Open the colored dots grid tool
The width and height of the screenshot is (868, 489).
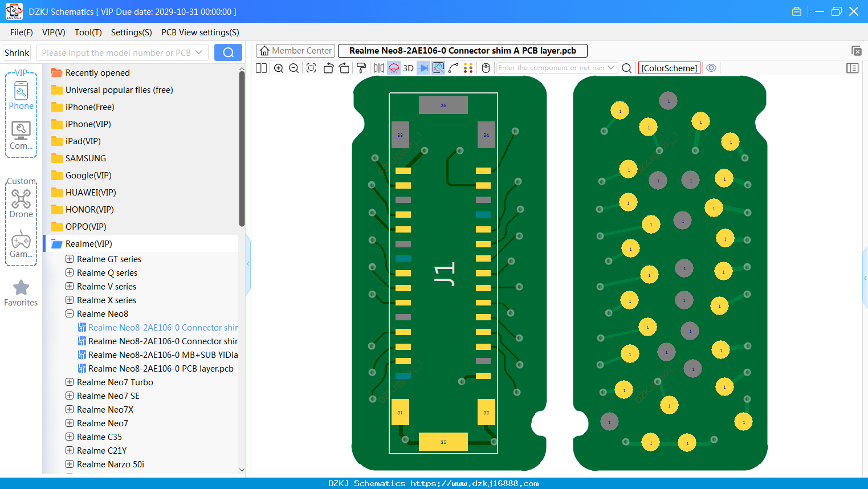point(468,68)
